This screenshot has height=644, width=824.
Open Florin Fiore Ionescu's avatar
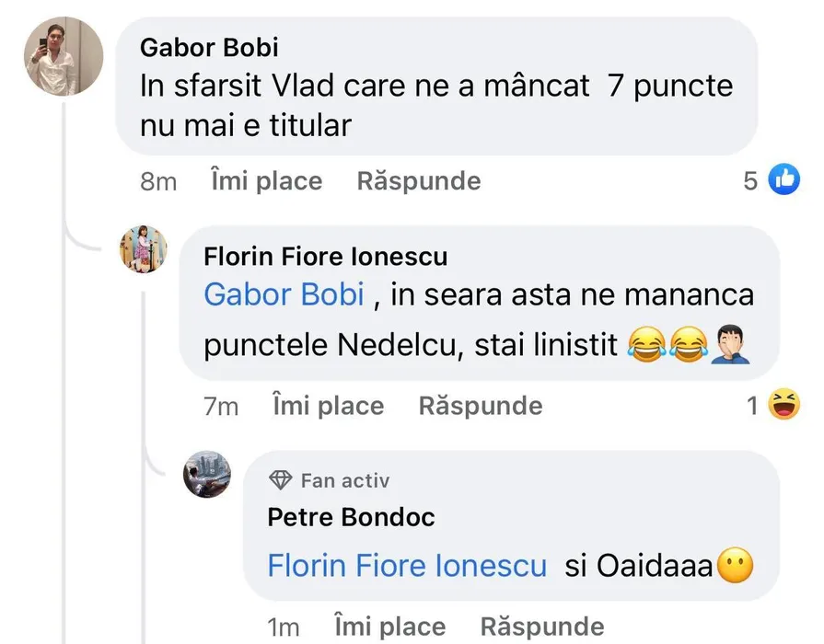144,249
